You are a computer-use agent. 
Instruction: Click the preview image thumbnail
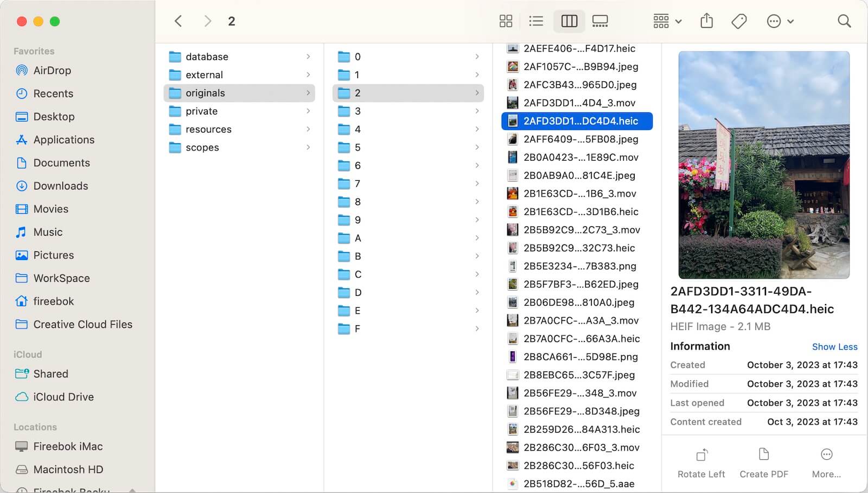click(x=764, y=165)
